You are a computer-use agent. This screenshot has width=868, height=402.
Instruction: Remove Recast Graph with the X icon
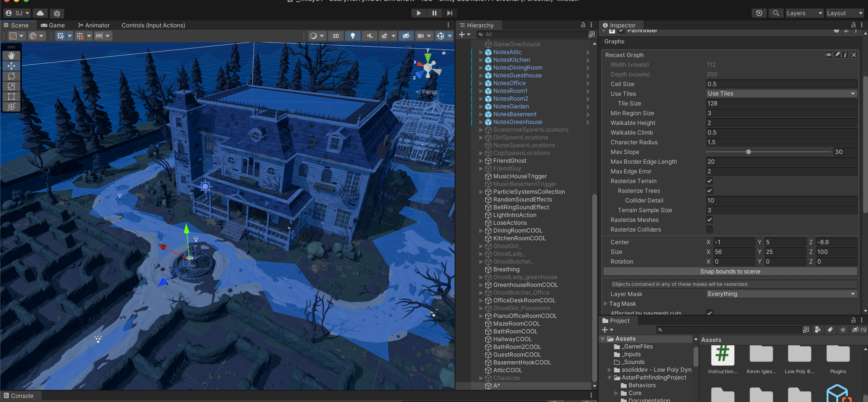tap(854, 55)
